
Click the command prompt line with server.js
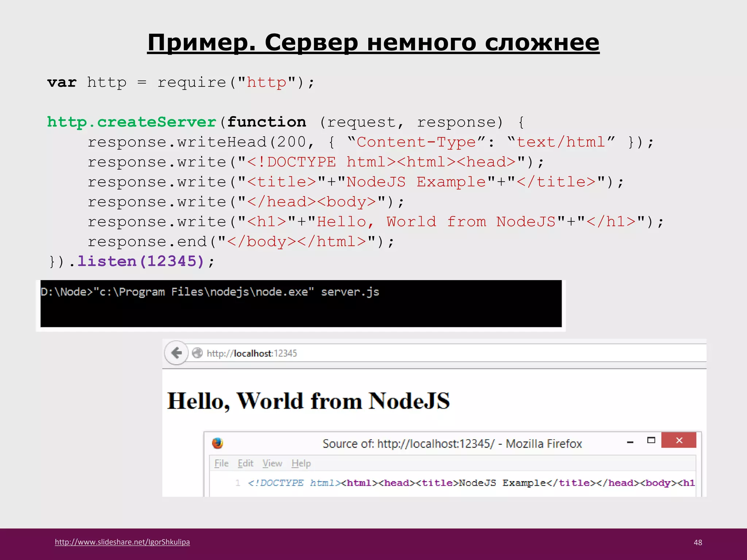click(x=210, y=292)
